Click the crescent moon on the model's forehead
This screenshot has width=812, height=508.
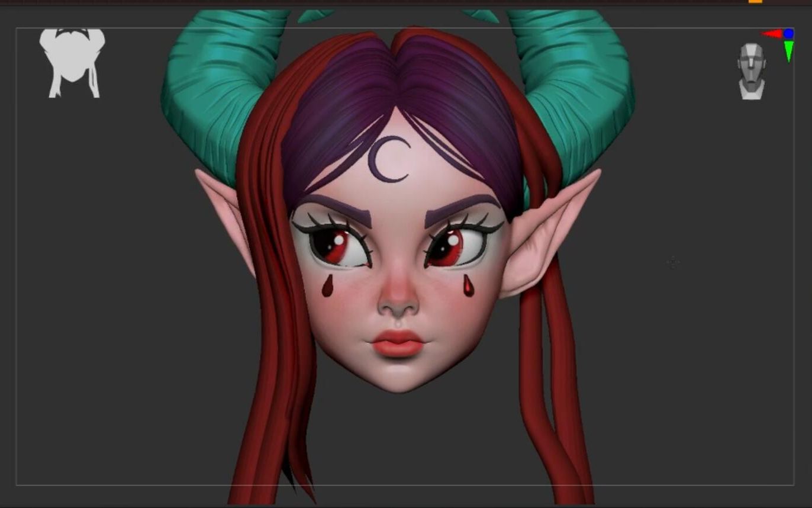point(388,159)
